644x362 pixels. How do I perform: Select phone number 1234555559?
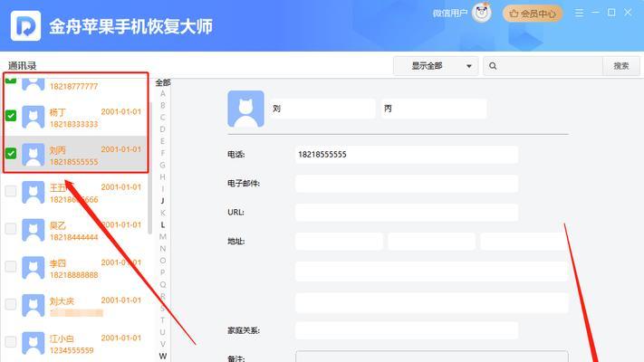[x=72, y=350]
